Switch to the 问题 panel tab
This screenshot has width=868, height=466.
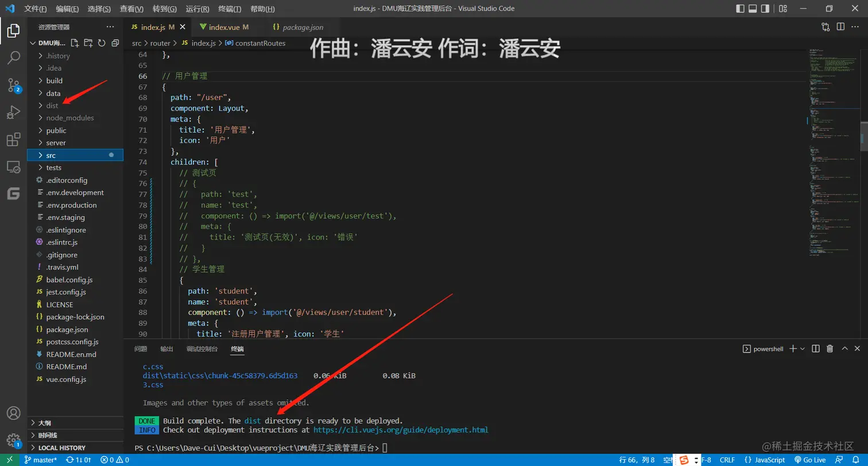141,349
